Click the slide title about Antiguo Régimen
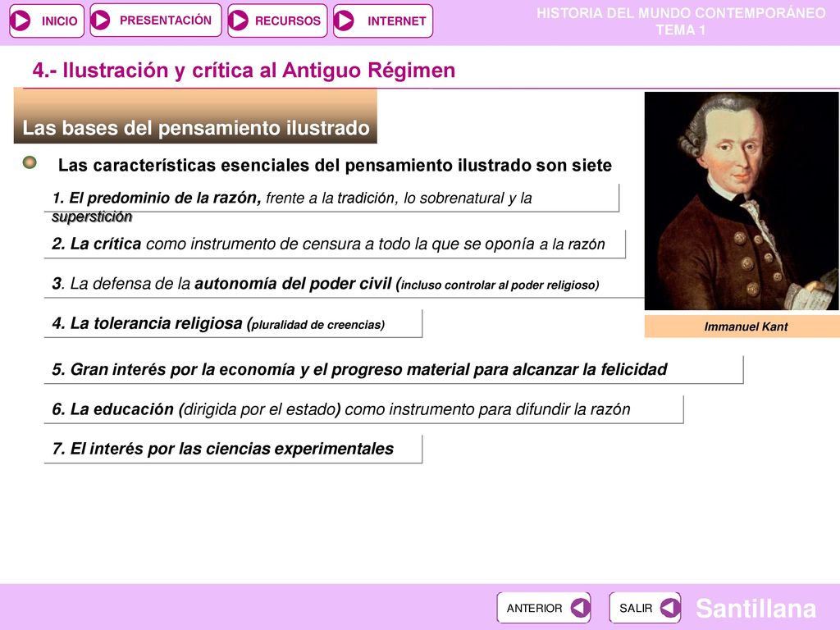Image resolution: width=840 pixels, height=630 pixels. (x=244, y=71)
